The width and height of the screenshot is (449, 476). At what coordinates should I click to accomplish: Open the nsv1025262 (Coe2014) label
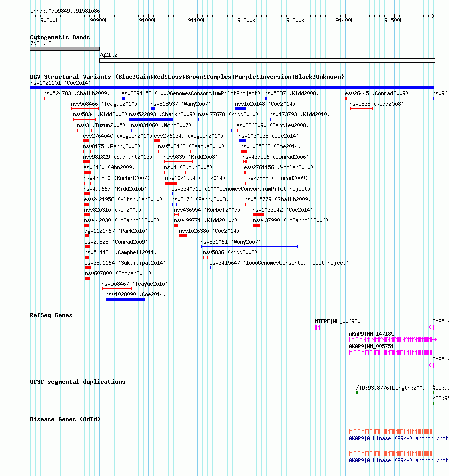270,147
